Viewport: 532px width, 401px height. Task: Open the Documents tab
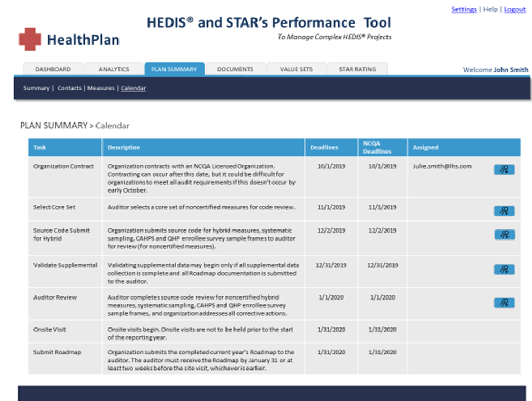tap(235, 69)
